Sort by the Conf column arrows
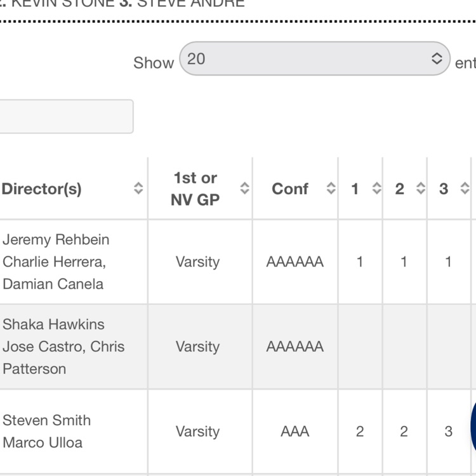 [x=331, y=188]
